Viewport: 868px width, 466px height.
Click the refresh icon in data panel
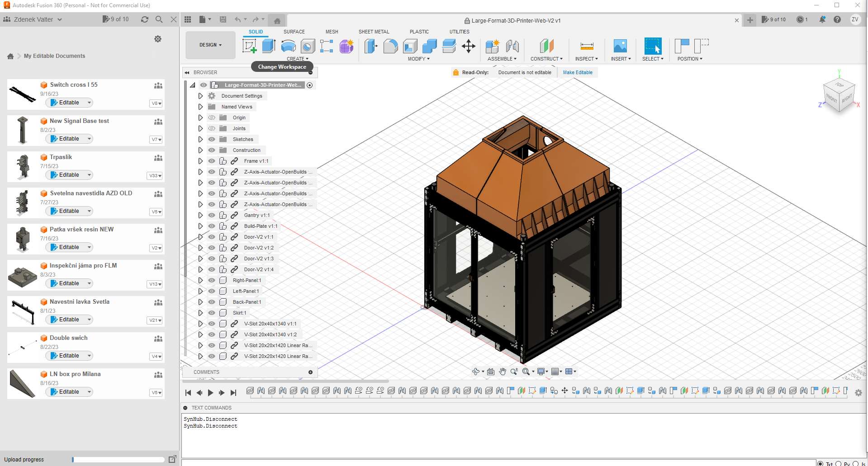(x=145, y=19)
